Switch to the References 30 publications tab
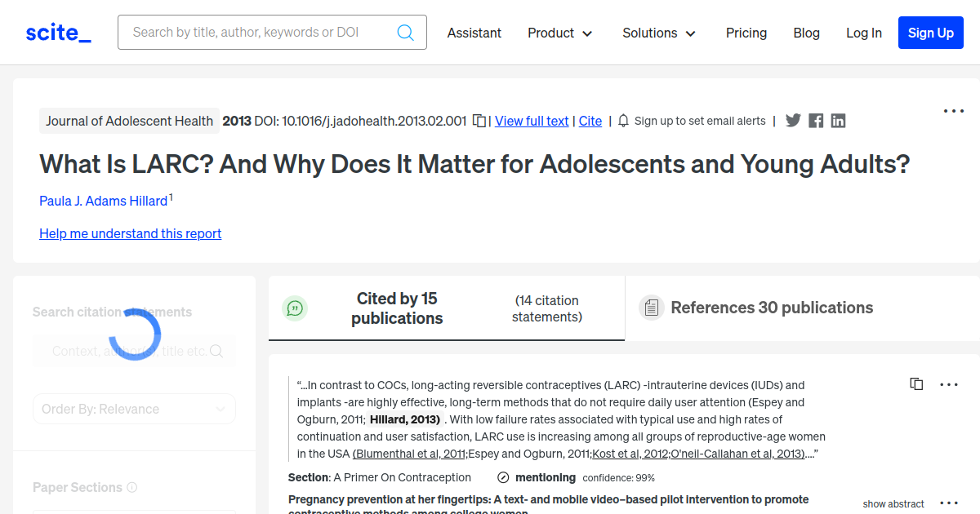The width and height of the screenshot is (980, 514). (x=772, y=308)
